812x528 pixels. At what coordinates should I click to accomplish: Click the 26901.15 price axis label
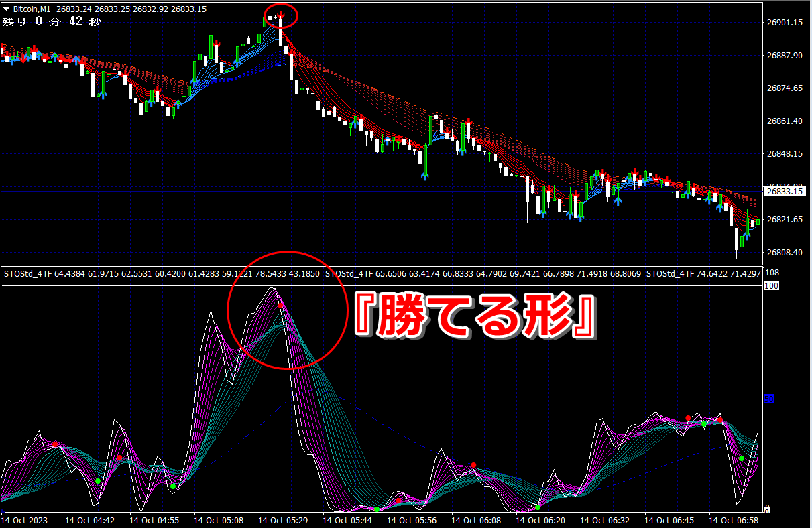tap(784, 23)
